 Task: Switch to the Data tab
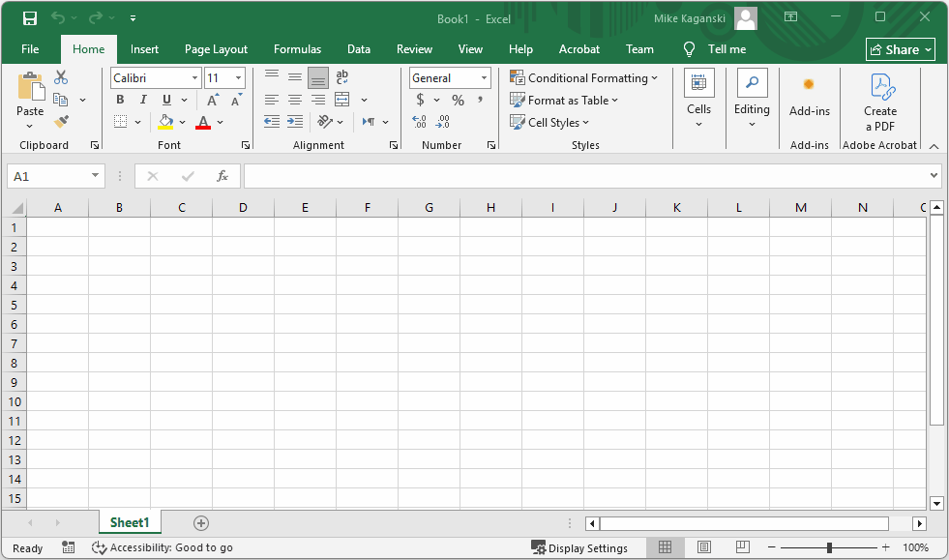[x=359, y=49]
